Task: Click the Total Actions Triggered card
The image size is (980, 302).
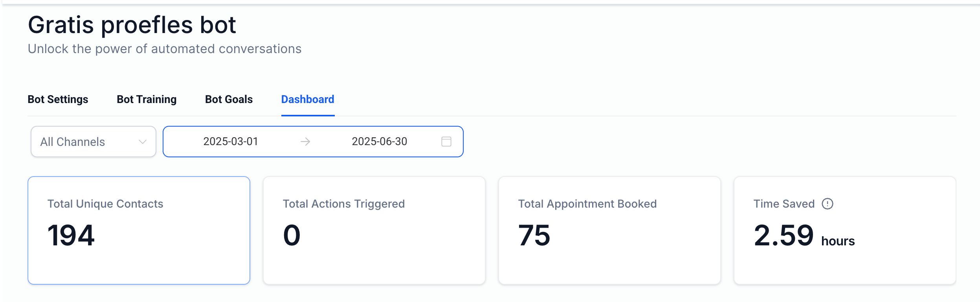Action: tap(374, 230)
